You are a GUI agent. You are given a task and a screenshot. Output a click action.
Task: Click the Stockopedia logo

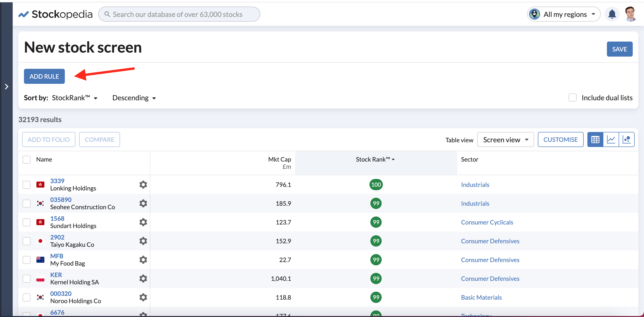[x=55, y=14]
